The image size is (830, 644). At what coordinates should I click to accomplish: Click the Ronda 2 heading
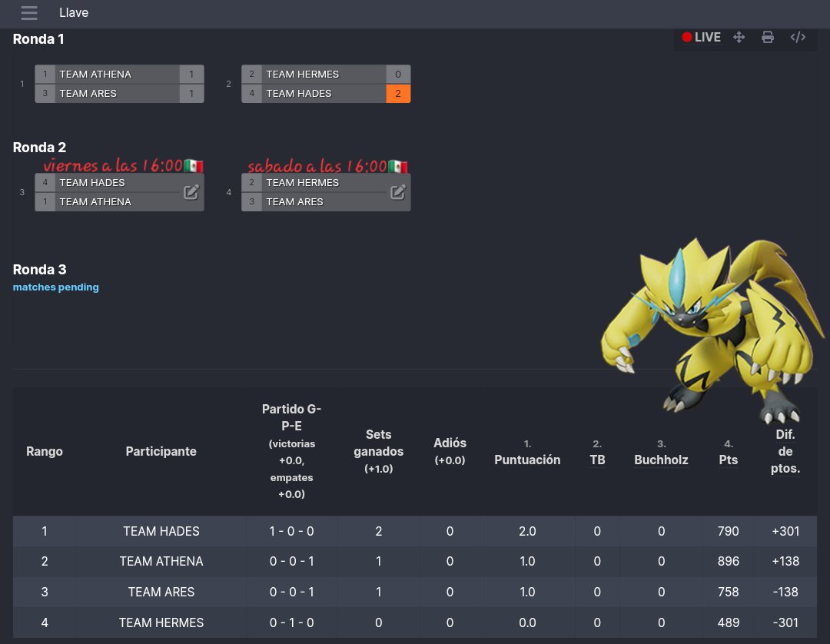[40, 147]
